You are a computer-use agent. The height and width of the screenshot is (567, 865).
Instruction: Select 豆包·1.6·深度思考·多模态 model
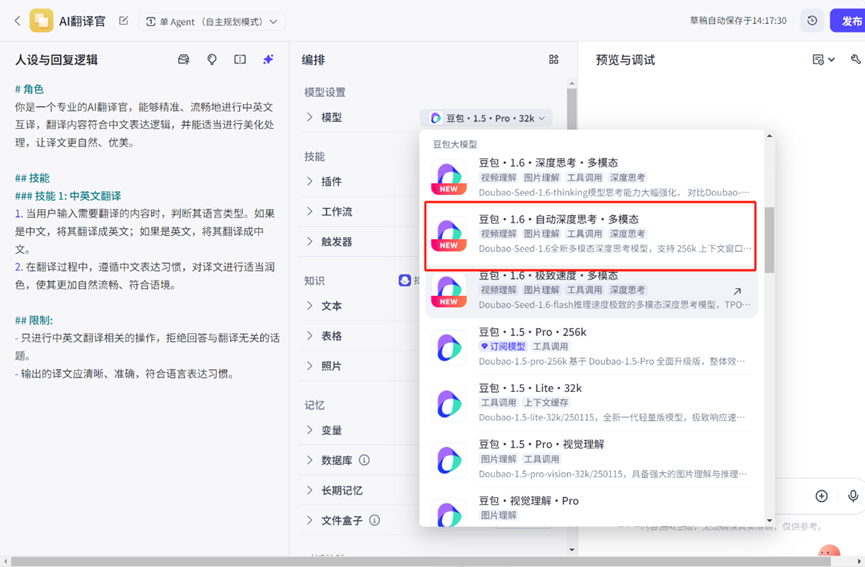pos(591,177)
